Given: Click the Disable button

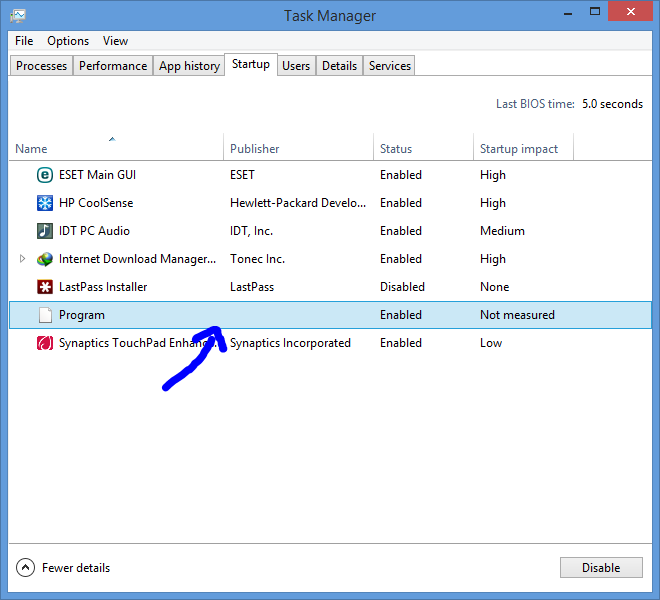Looking at the screenshot, I should coord(601,568).
